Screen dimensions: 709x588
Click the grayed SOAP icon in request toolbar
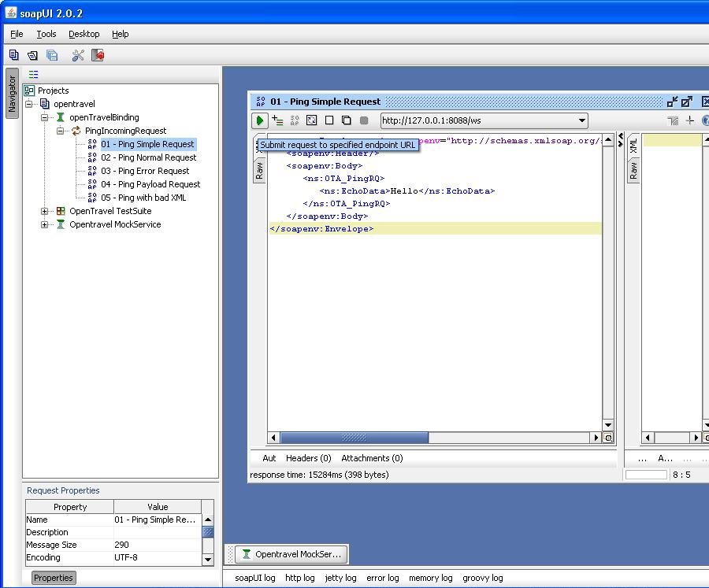click(295, 120)
